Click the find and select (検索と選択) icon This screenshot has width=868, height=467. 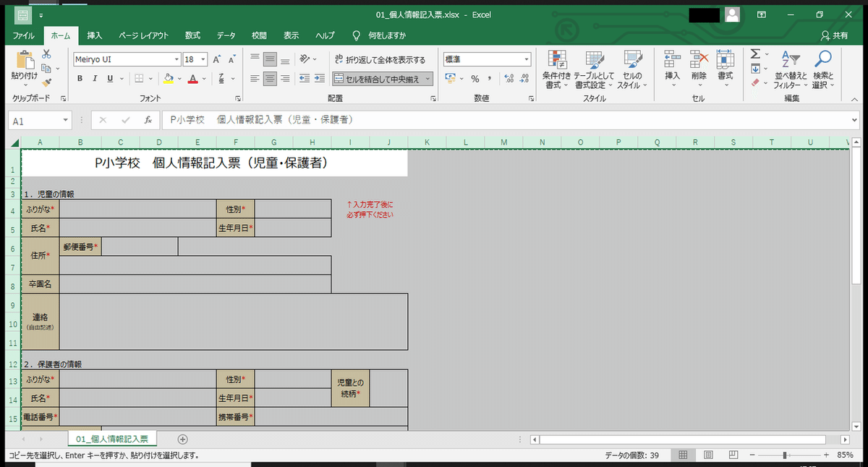(824, 69)
